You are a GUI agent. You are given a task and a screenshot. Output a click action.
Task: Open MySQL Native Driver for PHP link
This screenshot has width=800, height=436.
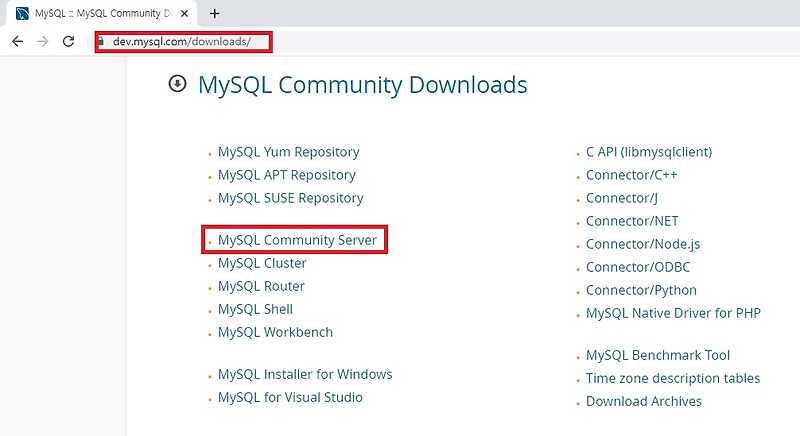tap(673, 313)
